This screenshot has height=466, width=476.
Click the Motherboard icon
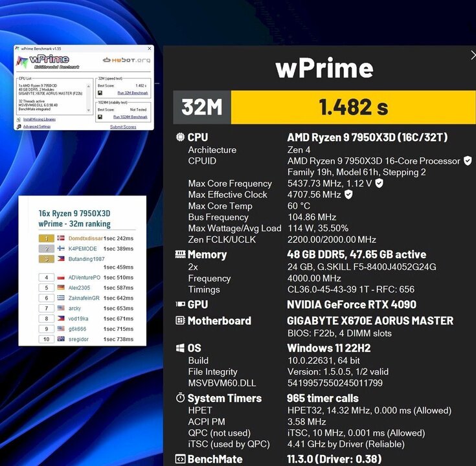pos(180,320)
